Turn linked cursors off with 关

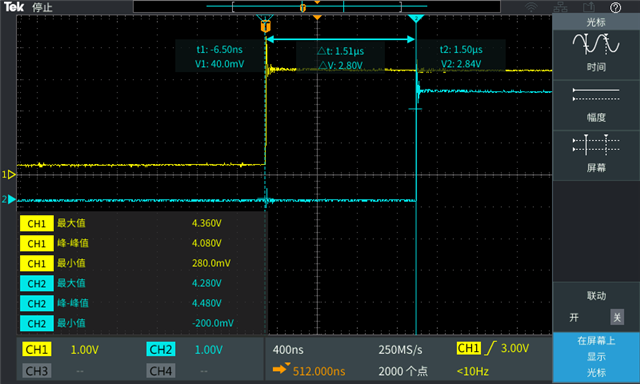pos(617,317)
